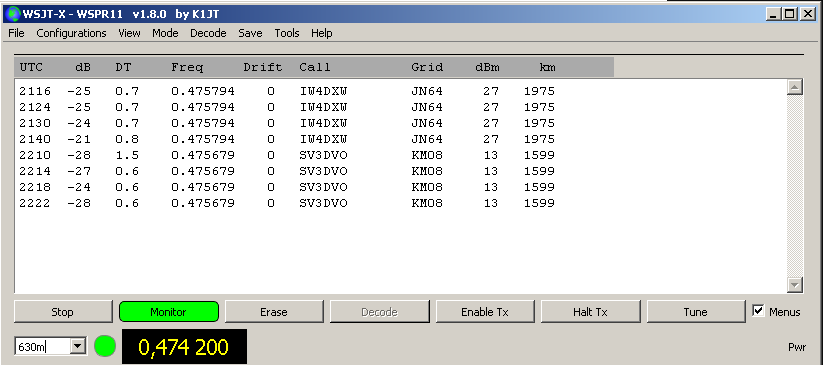The height and width of the screenshot is (365, 823).
Task: Click inside the 630m band field
Action: (x=43, y=346)
